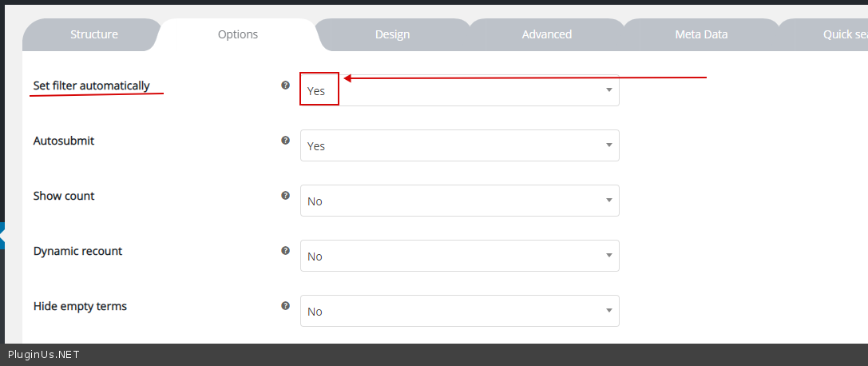
Task: Click the blue arrow on left edge
Action: (x=2, y=236)
